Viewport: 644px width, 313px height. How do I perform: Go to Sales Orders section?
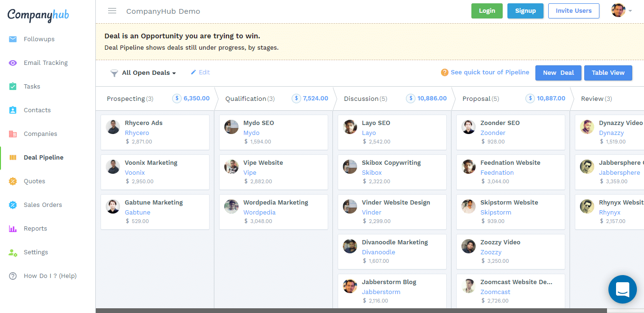click(x=43, y=205)
